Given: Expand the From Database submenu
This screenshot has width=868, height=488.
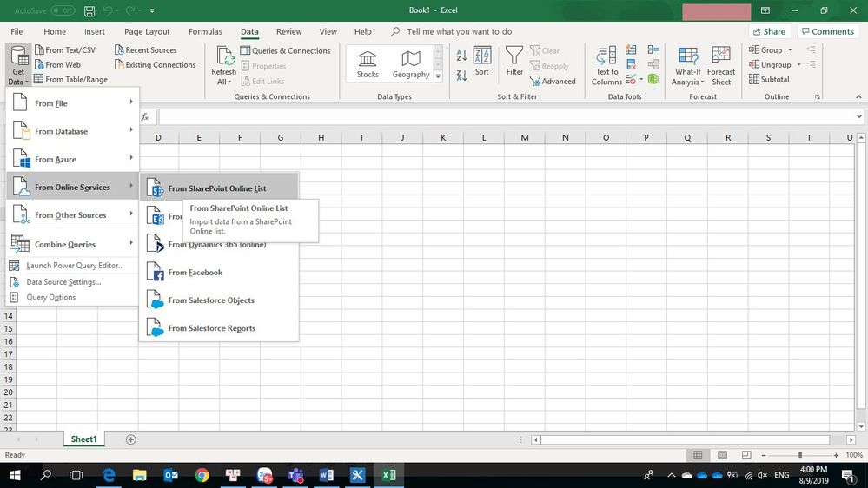Looking at the screenshot, I should tap(72, 131).
